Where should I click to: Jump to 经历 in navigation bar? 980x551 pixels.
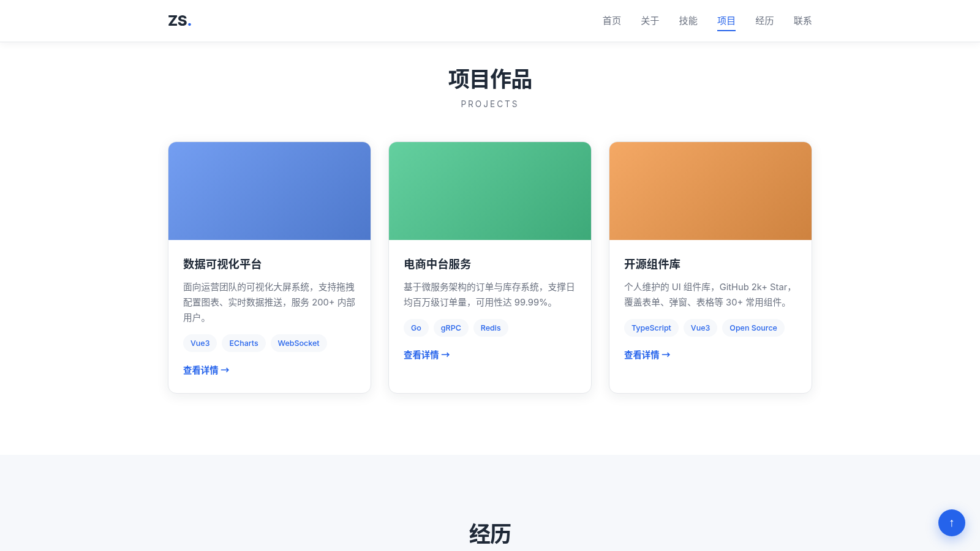[764, 21]
